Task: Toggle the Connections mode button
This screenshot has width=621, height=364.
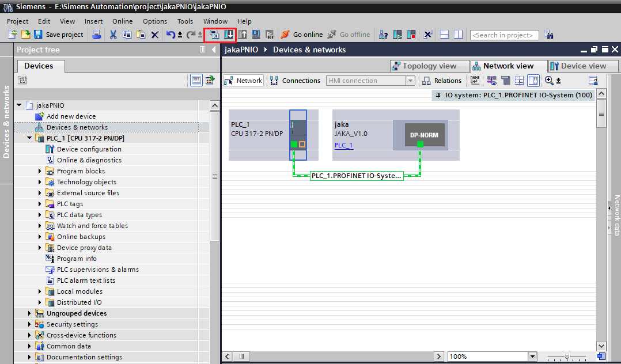Action: [295, 81]
